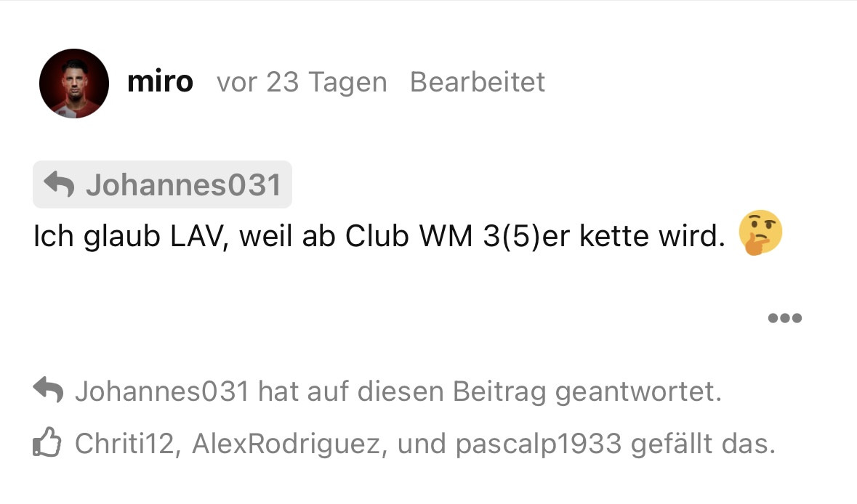Click the thumbs-up like icon
Screen dimensions: 857x504
click(x=47, y=442)
